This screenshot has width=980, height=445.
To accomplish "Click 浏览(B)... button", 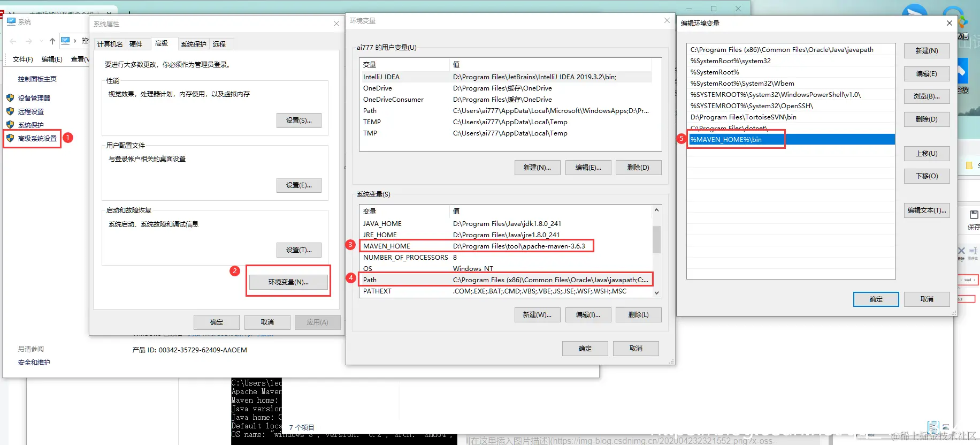I will (927, 96).
